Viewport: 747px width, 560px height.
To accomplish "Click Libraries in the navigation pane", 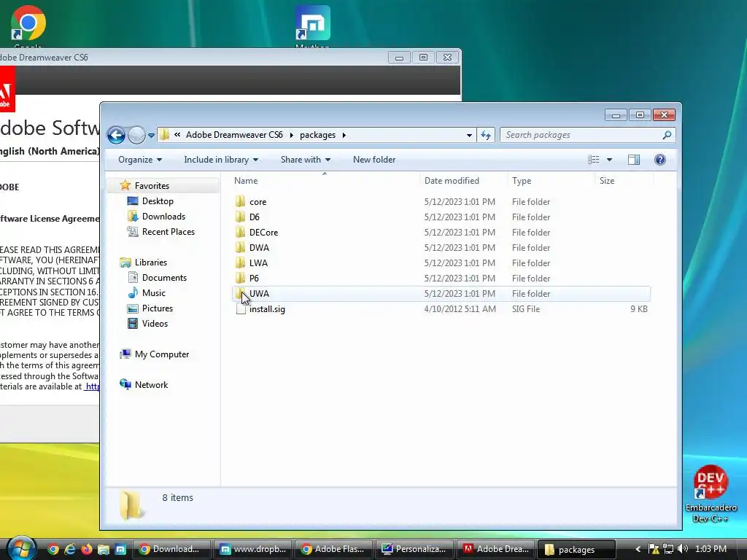I will click(x=150, y=262).
